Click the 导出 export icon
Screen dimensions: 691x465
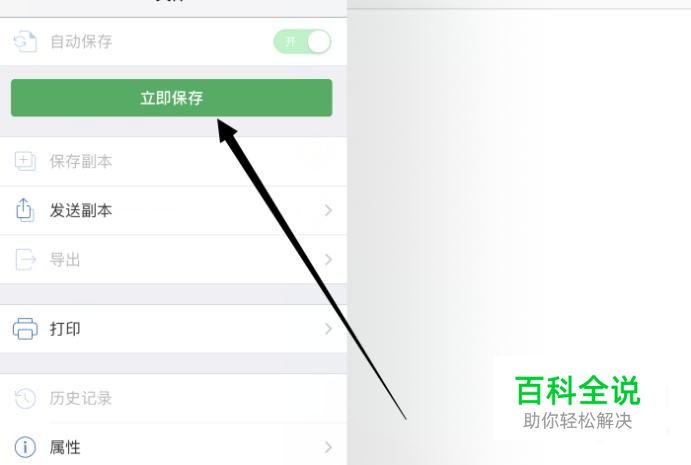point(25,259)
